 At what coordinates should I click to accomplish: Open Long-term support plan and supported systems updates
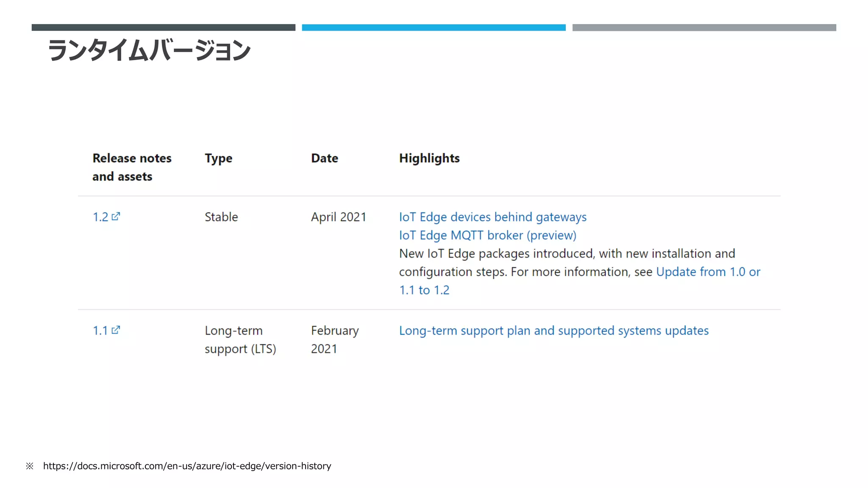pyautogui.click(x=554, y=330)
